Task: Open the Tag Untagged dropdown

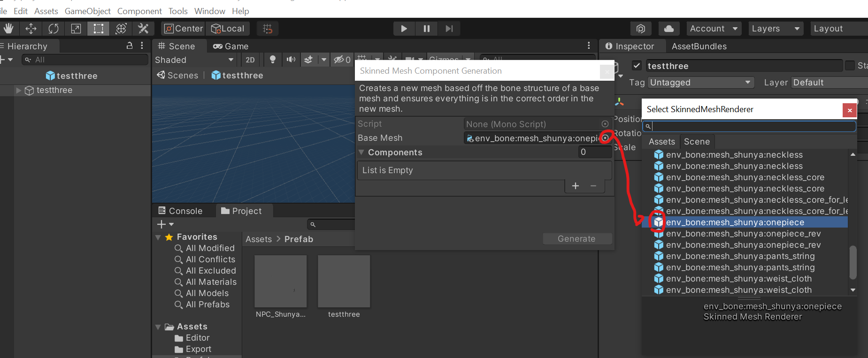Action: [701, 83]
